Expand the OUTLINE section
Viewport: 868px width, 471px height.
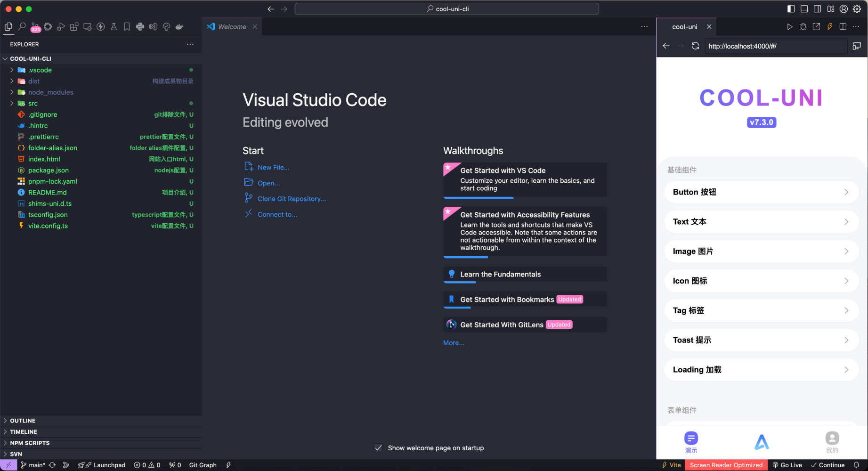23,421
